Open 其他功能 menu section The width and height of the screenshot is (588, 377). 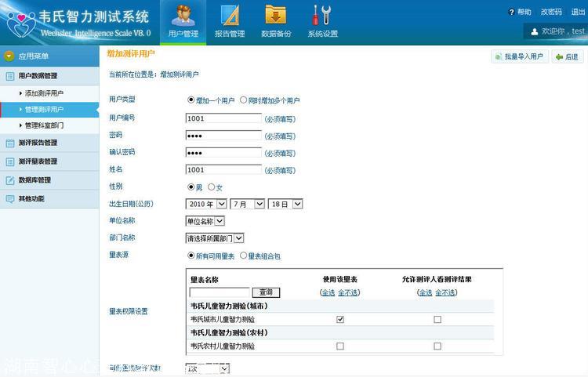49,199
